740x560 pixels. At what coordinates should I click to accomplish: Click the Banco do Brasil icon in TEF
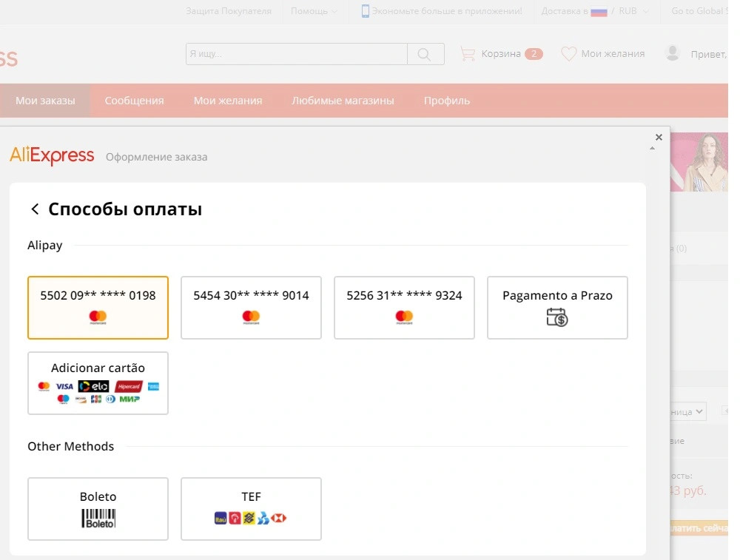tap(249, 518)
